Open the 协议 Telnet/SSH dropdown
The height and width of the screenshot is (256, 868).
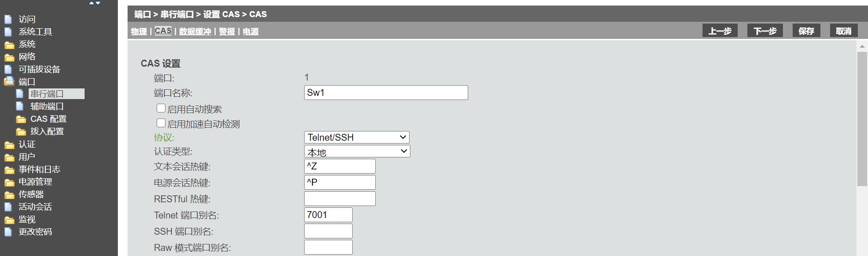356,137
